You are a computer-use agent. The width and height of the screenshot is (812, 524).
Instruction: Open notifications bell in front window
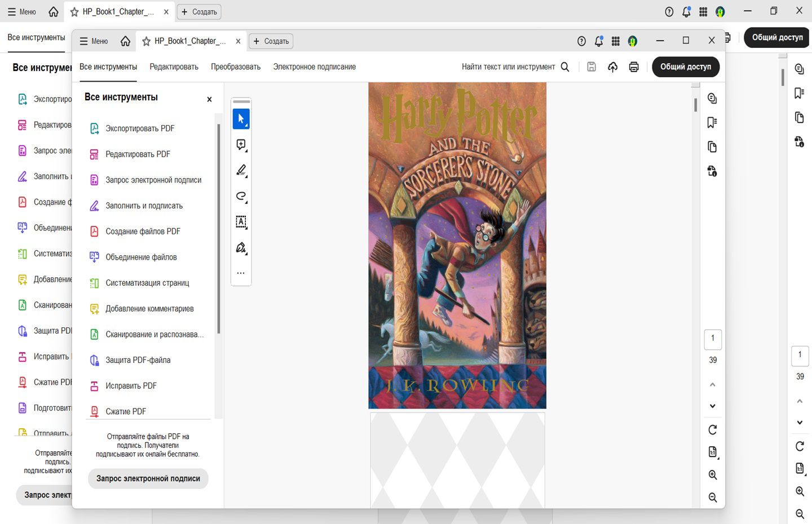point(599,41)
